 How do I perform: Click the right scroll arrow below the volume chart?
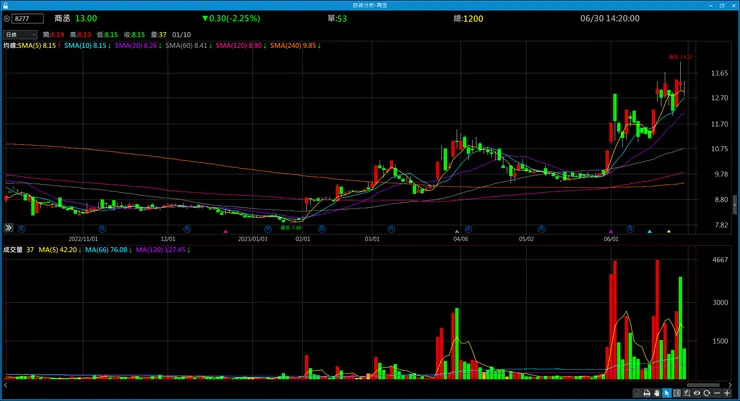click(730, 385)
